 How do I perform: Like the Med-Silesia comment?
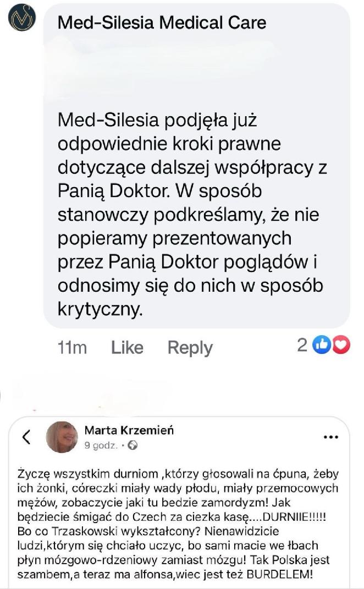(x=127, y=347)
